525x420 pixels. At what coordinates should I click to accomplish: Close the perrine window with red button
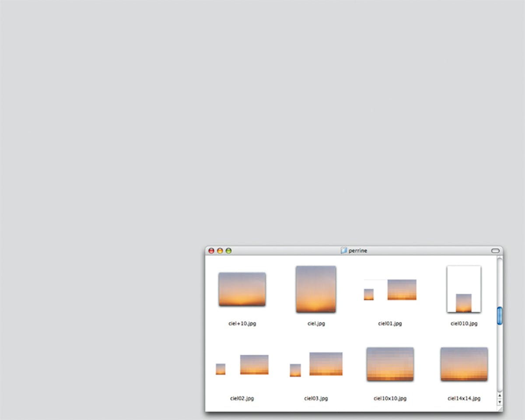pos(211,251)
